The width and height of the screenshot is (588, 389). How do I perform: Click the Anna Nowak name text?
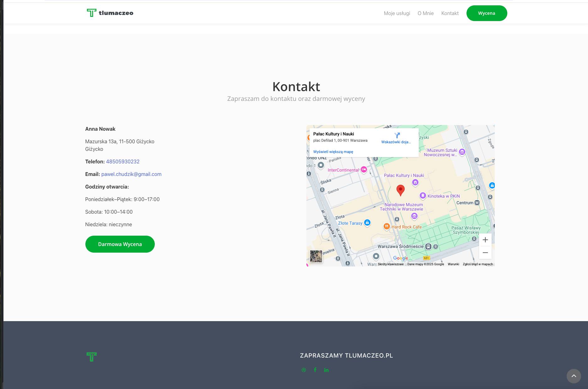[100, 129]
